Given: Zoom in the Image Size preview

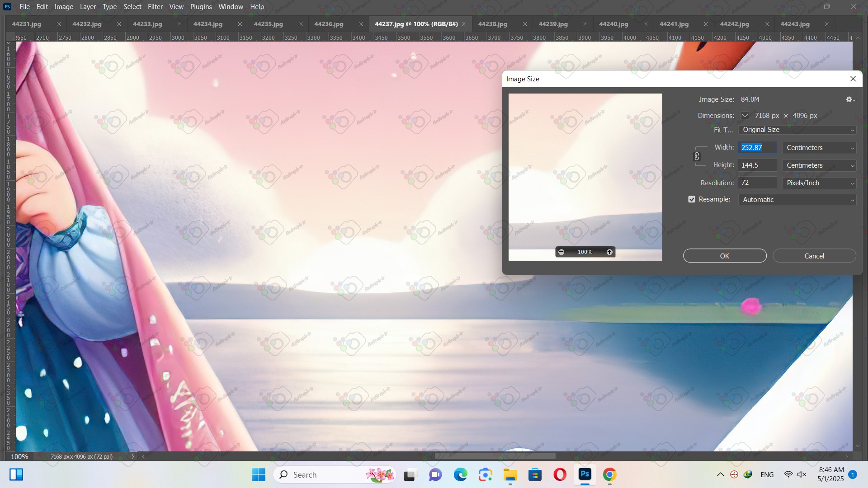Looking at the screenshot, I should point(609,252).
